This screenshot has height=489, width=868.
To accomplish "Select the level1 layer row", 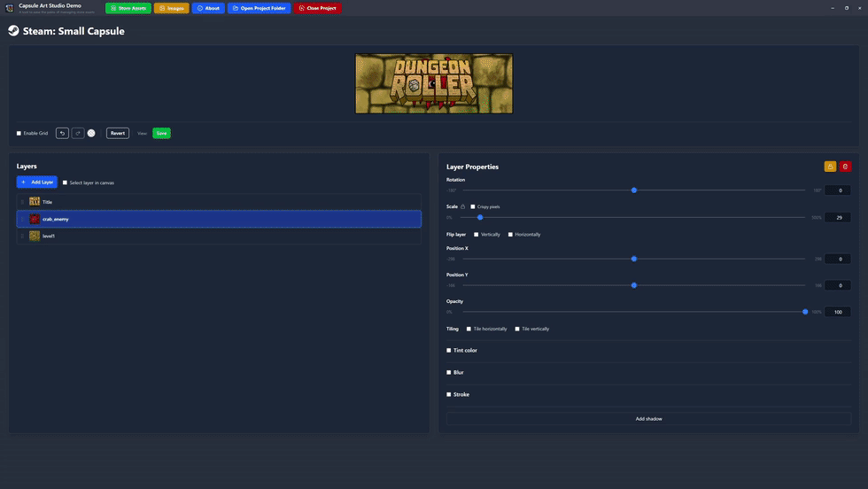I will coord(219,236).
